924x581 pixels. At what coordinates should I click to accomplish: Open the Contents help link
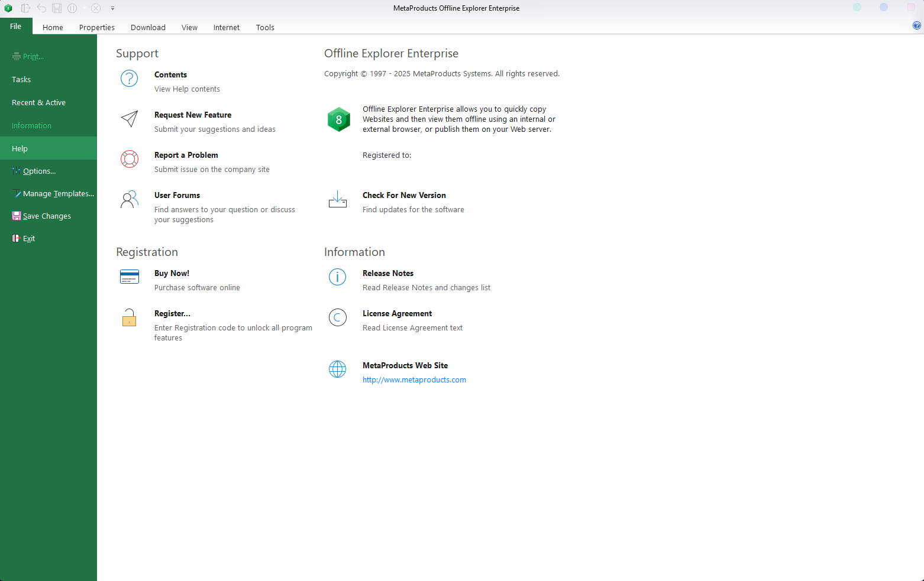170,75
